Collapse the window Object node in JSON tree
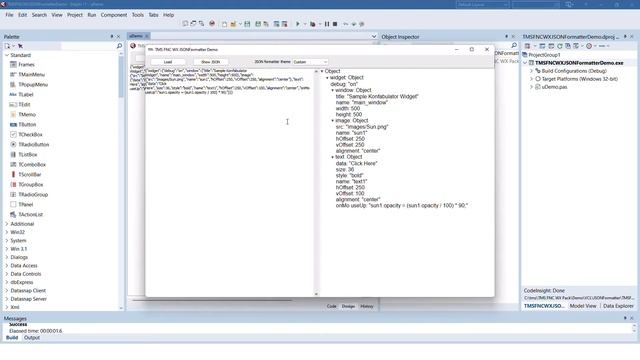Screen dimensions: 640x360 332,90
